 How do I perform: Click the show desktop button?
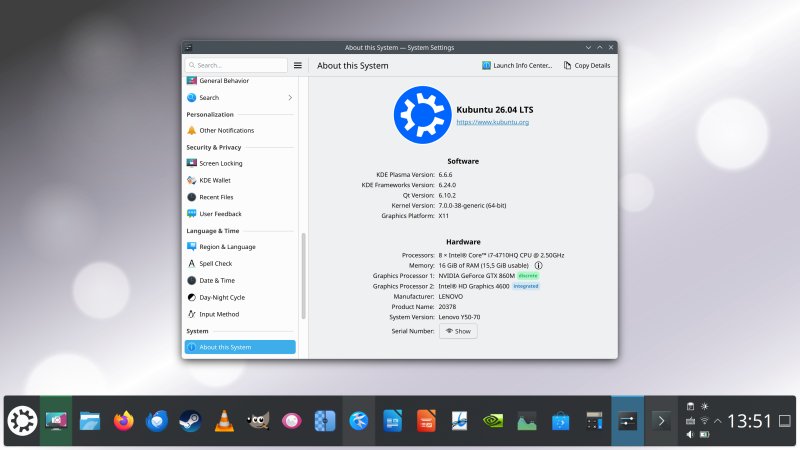click(785, 421)
